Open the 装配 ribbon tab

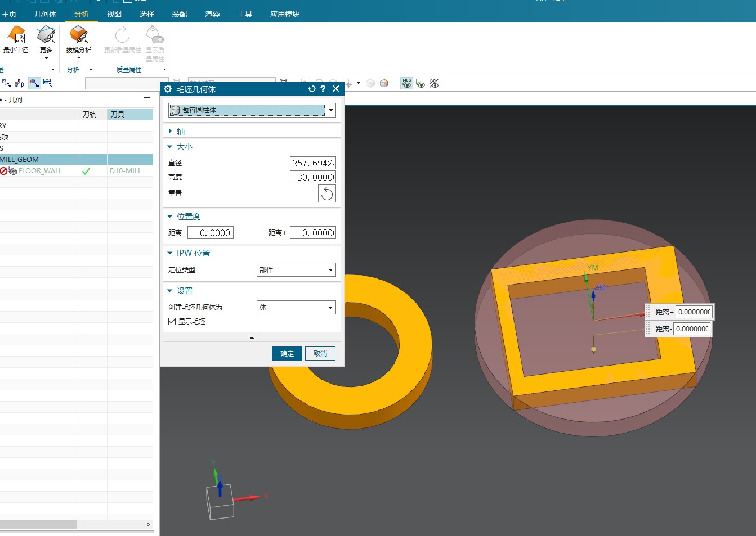pos(180,14)
